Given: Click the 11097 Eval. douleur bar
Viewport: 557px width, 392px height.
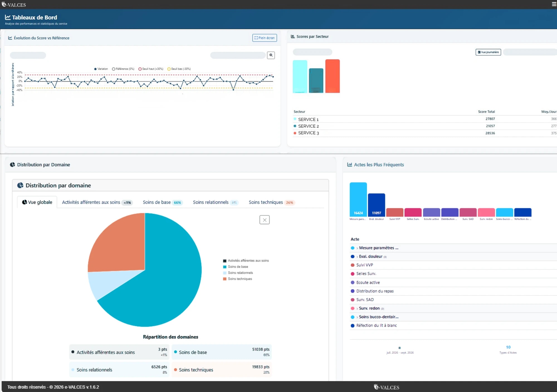Looking at the screenshot, I should pyautogui.click(x=377, y=205).
